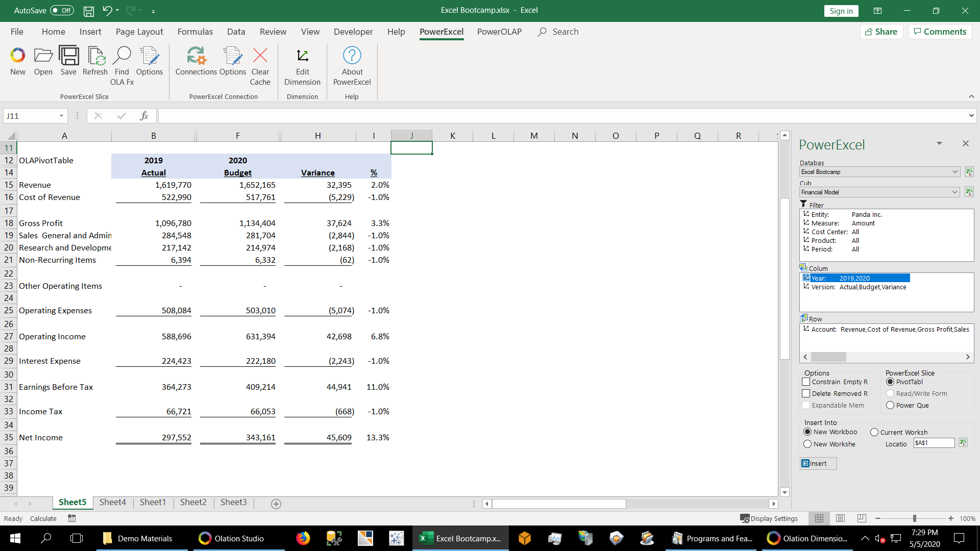The width and height of the screenshot is (980, 551).
Task: Adjust the zoom slider handle
Action: tap(914, 518)
